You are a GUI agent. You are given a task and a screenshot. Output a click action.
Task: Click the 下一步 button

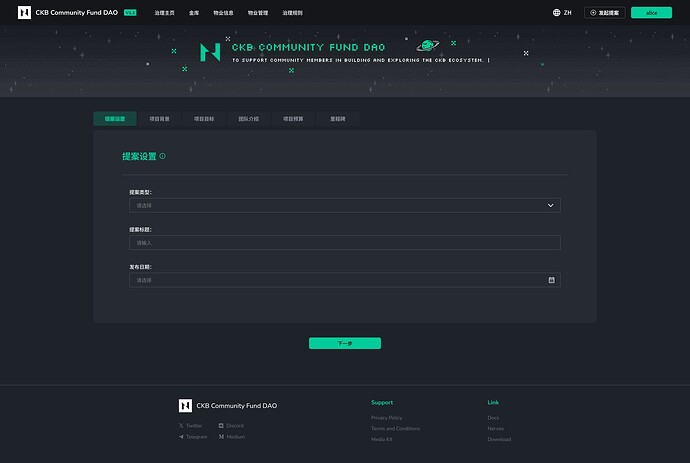pyautogui.click(x=344, y=343)
